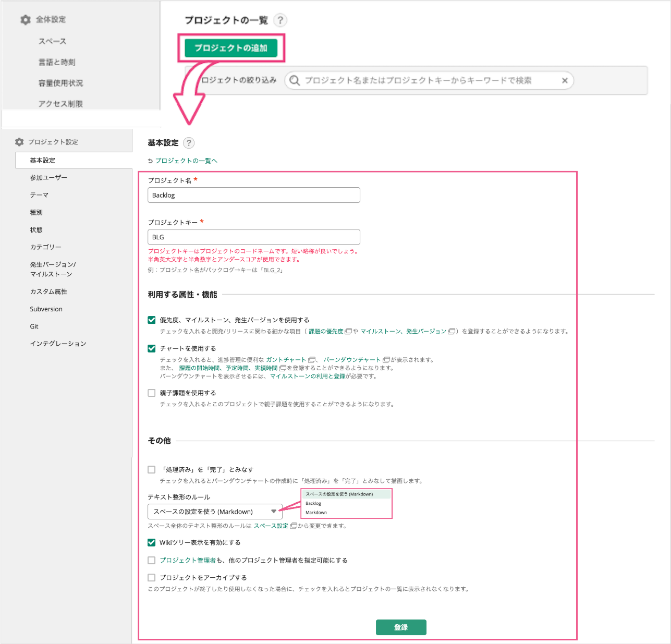This screenshot has height=644, width=671.
Task: Open help icon beside プロジェクトの一覧
Action: 280,20
